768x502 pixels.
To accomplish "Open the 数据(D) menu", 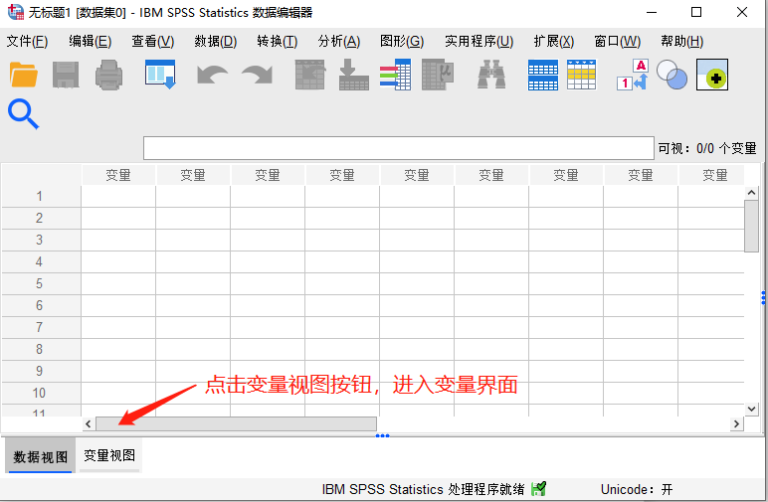I will coord(216,42).
